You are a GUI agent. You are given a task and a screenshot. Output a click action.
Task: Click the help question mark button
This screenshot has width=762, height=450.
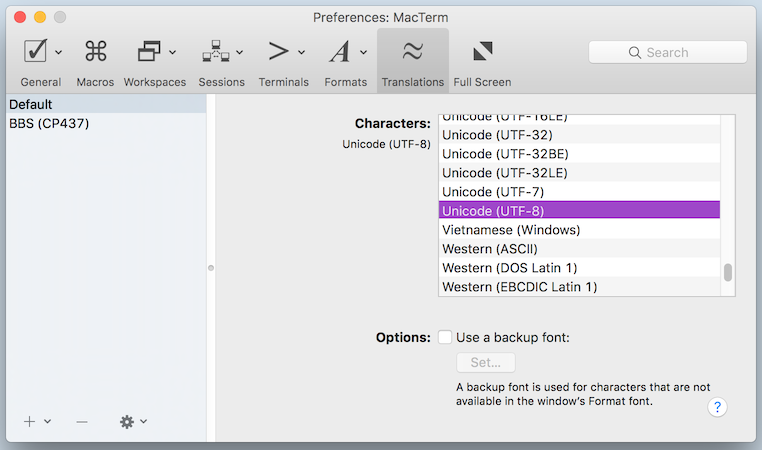point(717,406)
